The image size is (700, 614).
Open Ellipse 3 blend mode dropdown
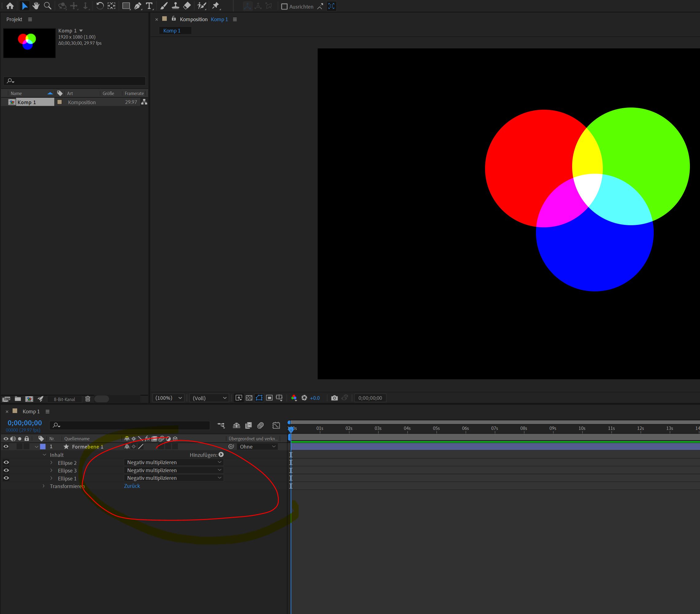point(174,470)
